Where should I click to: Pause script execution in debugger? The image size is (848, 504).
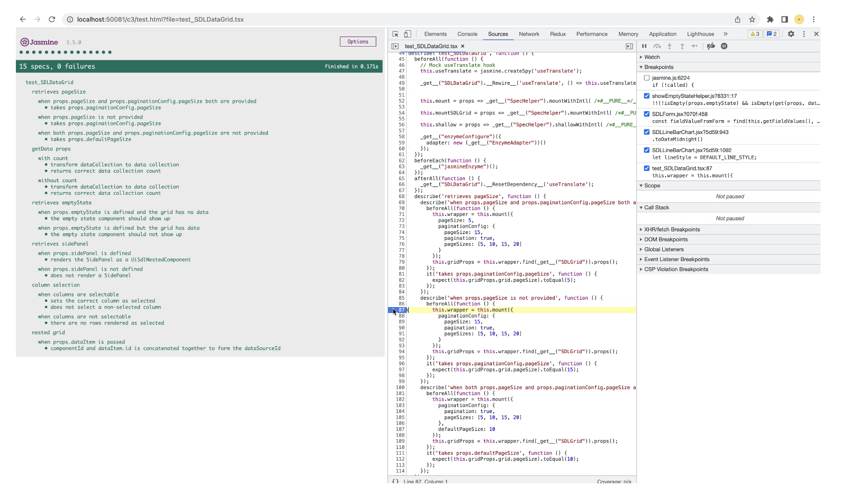coord(644,46)
